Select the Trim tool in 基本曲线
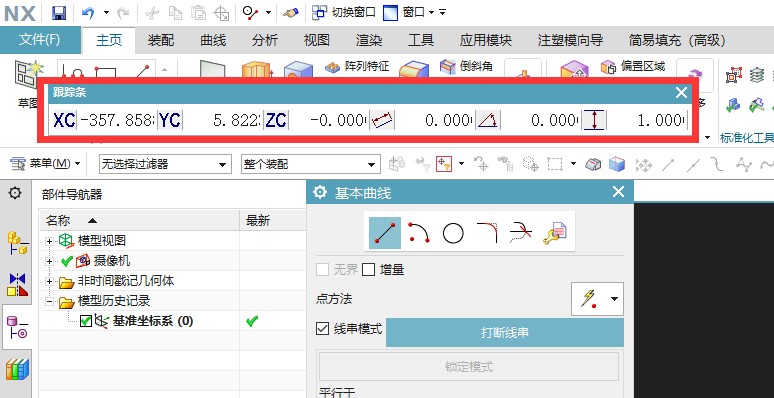774x398 pixels. click(x=521, y=233)
